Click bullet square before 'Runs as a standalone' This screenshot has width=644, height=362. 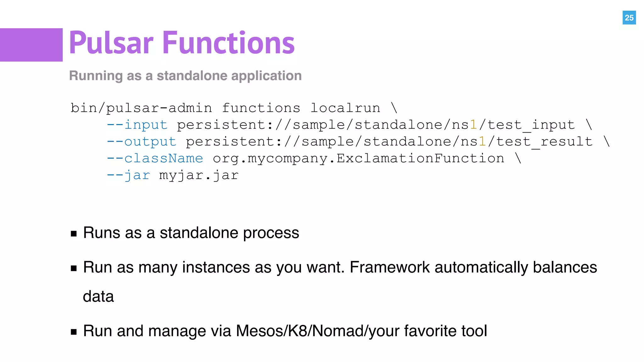point(74,233)
